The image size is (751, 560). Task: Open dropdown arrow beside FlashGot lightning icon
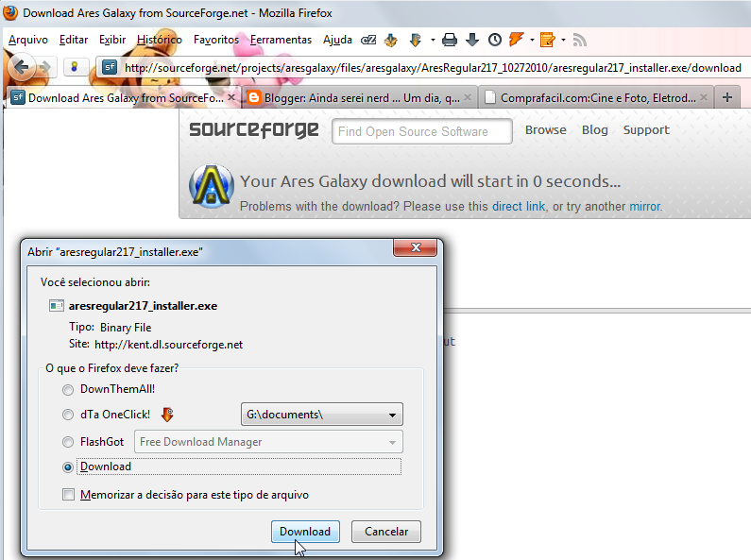click(x=532, y=41)
